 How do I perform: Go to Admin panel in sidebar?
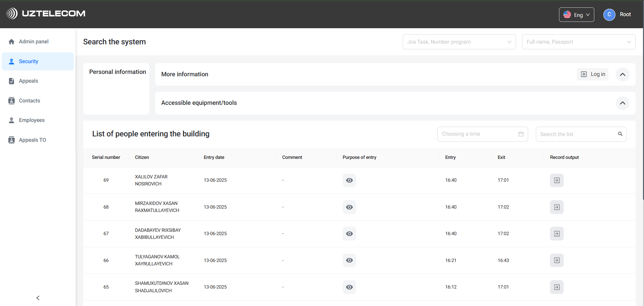click(34, 42)
